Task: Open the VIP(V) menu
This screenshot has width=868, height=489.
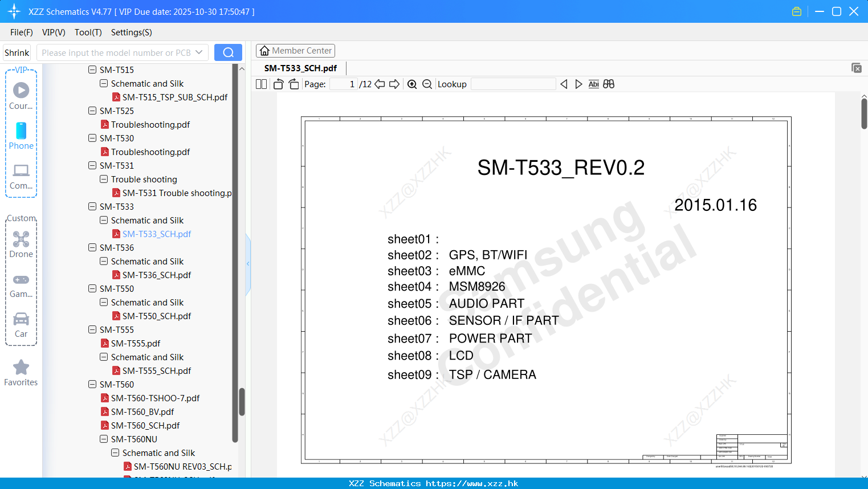Action: [x=54, y=32]
